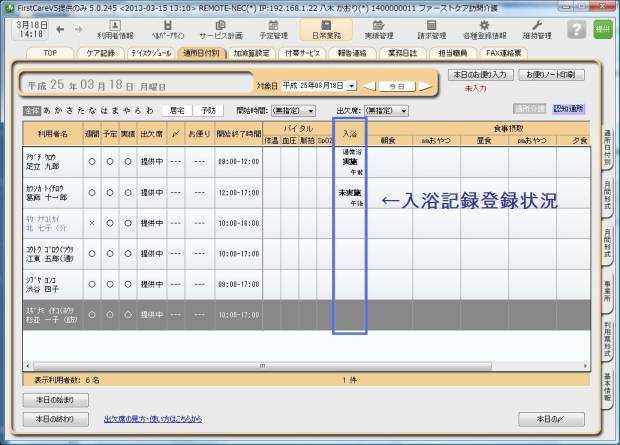Open the 対象日 date dropdown
The height and width of the screenshot is (445, 620).
318,86
